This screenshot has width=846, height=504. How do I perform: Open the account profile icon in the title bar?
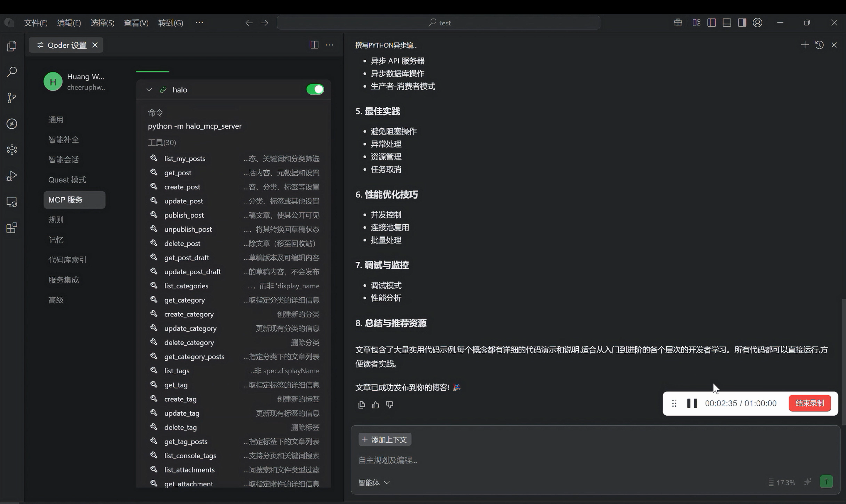coord(757,22)
